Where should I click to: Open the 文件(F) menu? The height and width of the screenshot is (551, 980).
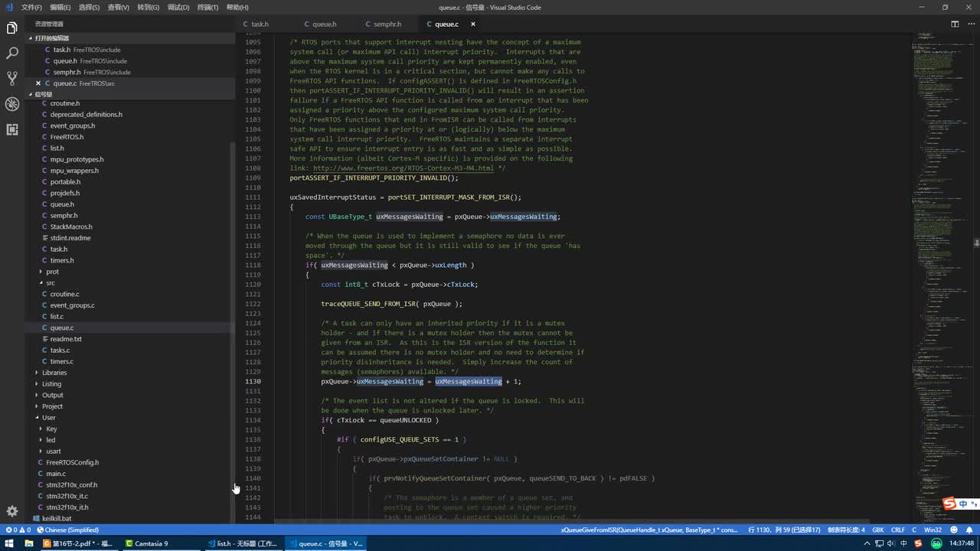pyautogui.click(x=31, y=7)
